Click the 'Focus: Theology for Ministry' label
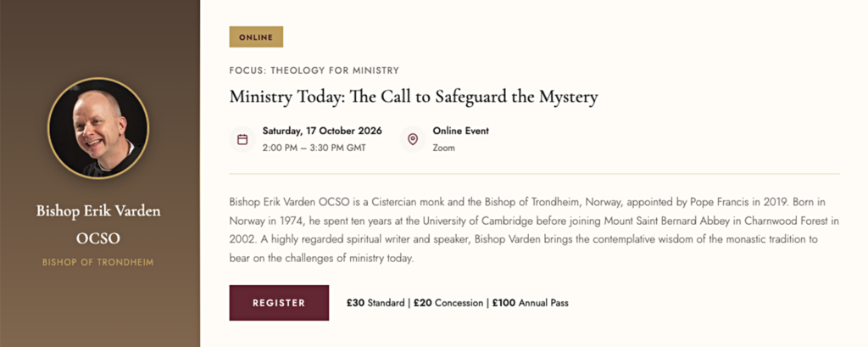Image resolution: width=868 pixels, height=347 pixels. [x=314, y=70]
